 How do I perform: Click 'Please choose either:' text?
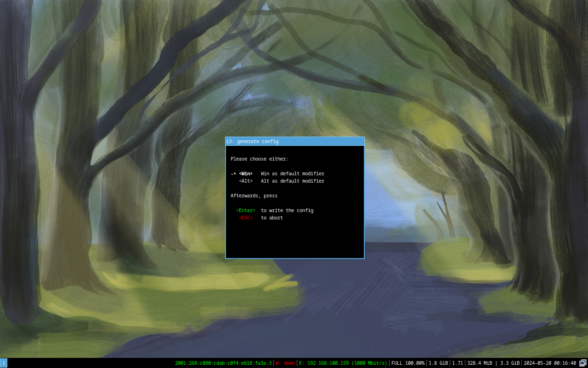coord(260,159)
